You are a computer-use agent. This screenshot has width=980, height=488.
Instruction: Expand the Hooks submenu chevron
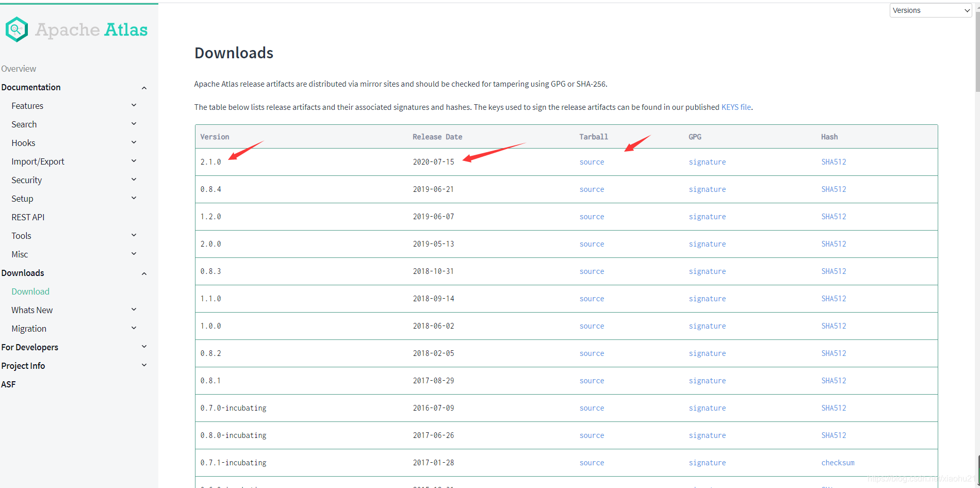tap(134, 142)
